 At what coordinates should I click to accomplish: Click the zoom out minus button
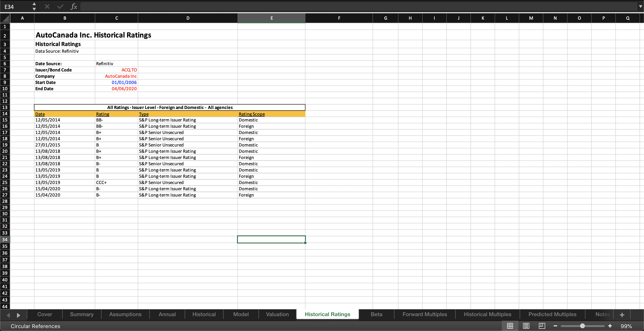coord(555,326)
